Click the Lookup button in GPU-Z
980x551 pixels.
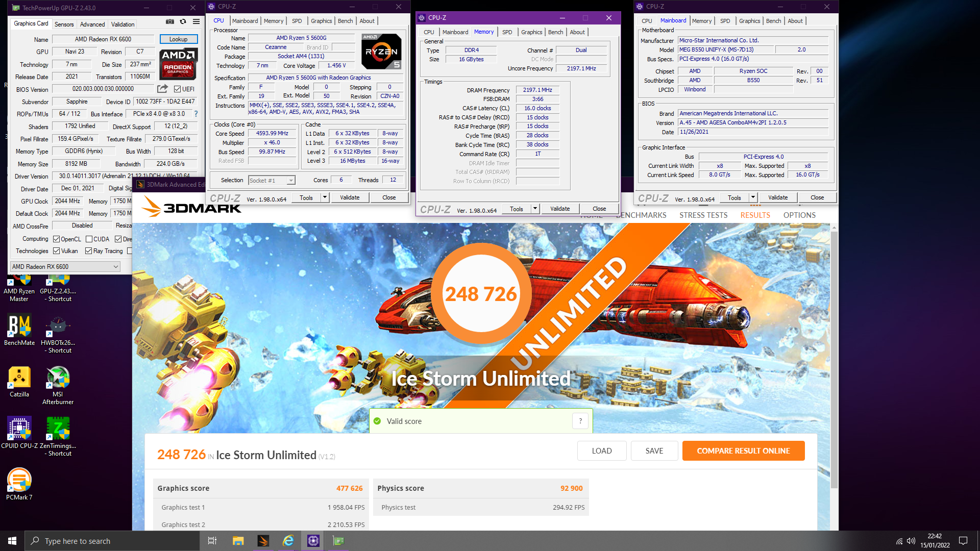tap(178, 39)
